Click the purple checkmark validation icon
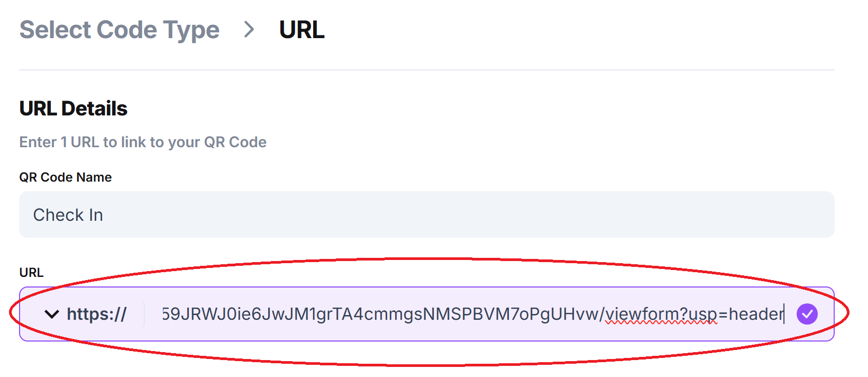This screenshot has height=377, width=868. pyautogui.click(x=807, y=314)
